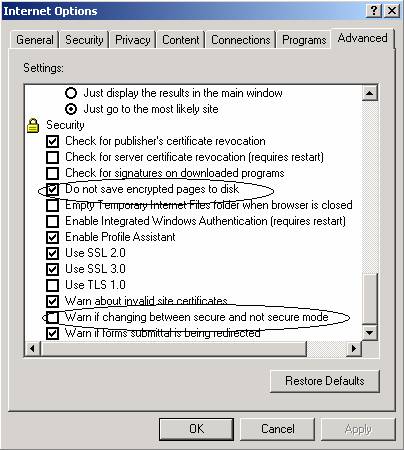Viewport: 404px width, 450px height.
Task: Click the vertical scrollbar thumb
Action: point(370,299)
